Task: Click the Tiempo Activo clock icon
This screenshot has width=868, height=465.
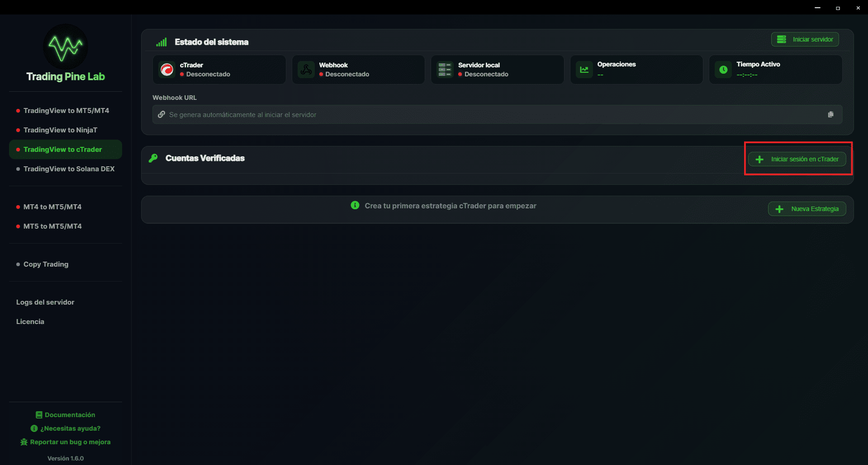Action: coord(723,69)
